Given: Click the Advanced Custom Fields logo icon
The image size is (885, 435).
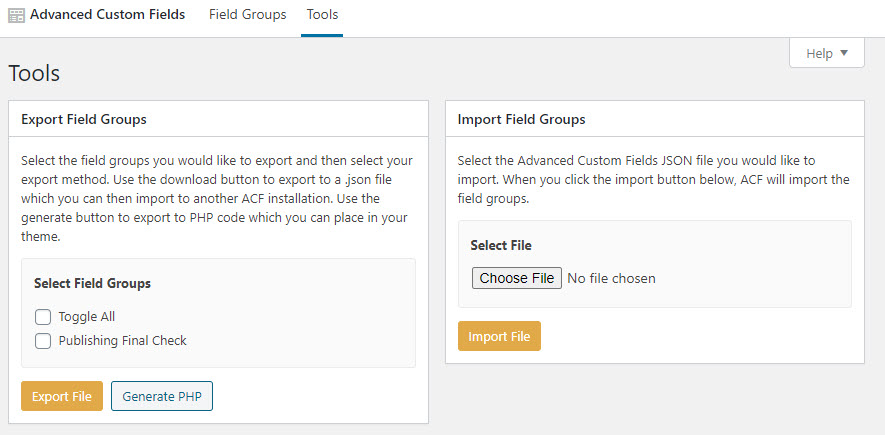Looking at the screenshot, I should pyautogui.click(x=16, y=16).
